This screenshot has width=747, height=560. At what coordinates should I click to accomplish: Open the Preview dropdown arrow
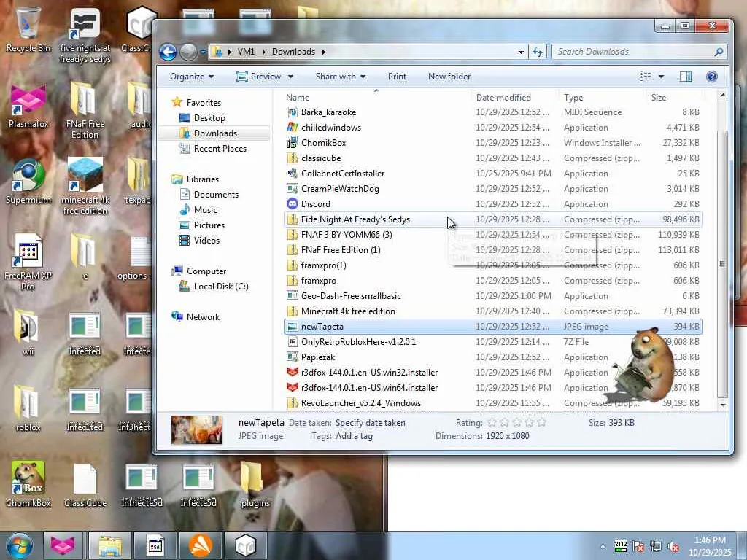pos(290,77)
